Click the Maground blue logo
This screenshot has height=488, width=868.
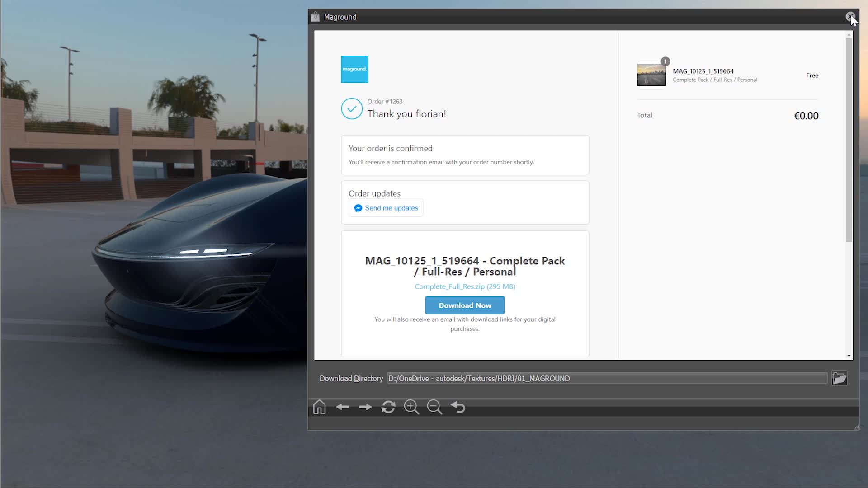tap(354, 69)
